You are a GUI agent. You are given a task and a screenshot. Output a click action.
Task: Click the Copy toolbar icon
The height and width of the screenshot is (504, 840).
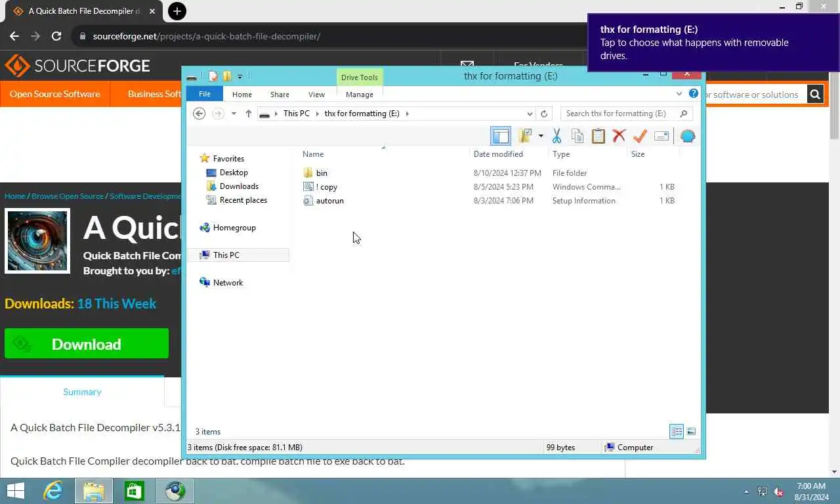point(577,136)
